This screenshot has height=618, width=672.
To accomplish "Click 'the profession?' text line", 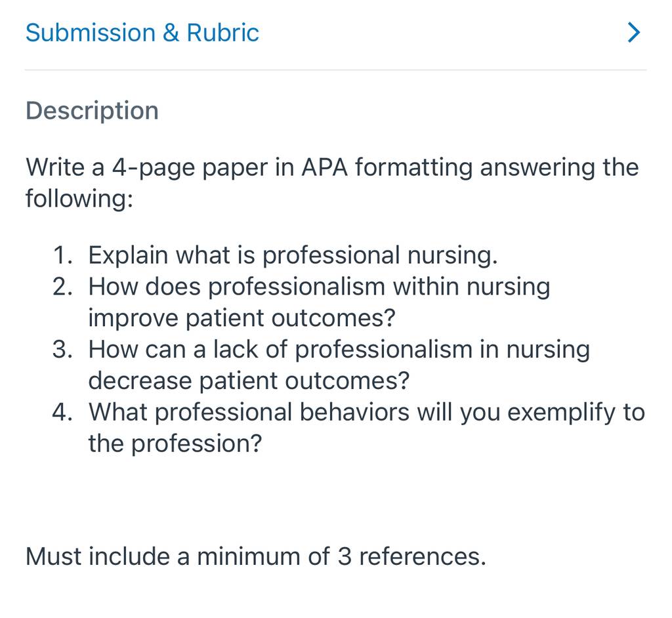I will 175,444.
